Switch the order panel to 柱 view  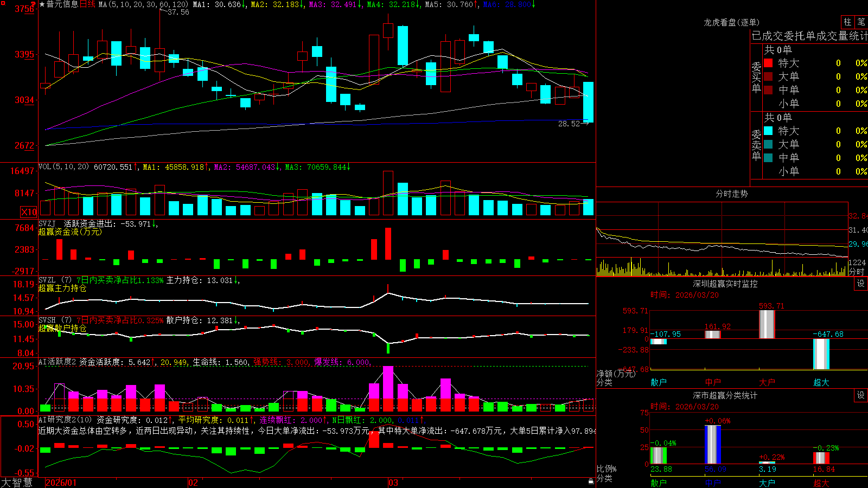click(x=847, y=22)
